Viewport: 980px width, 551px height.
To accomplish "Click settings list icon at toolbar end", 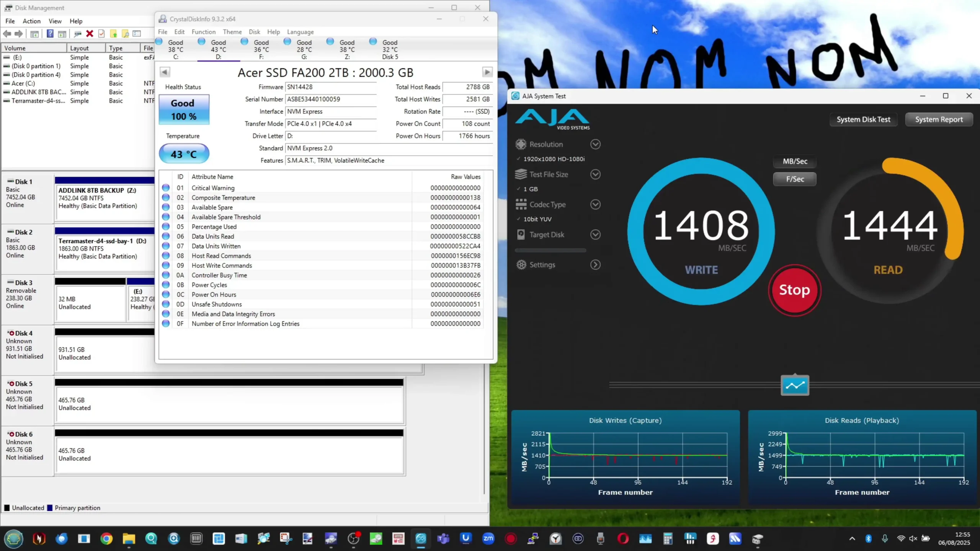I will (x=137, y=34).
